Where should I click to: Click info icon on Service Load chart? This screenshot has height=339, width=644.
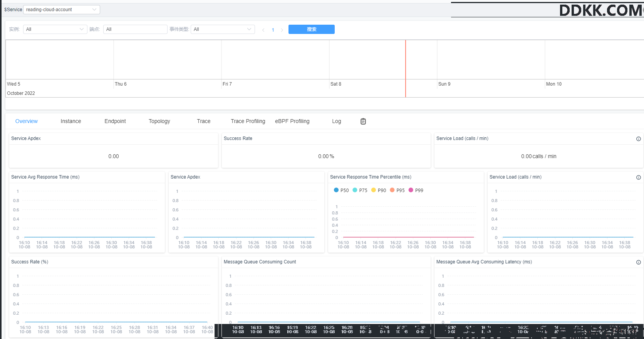pyautogui.click(x=639, y=177)
